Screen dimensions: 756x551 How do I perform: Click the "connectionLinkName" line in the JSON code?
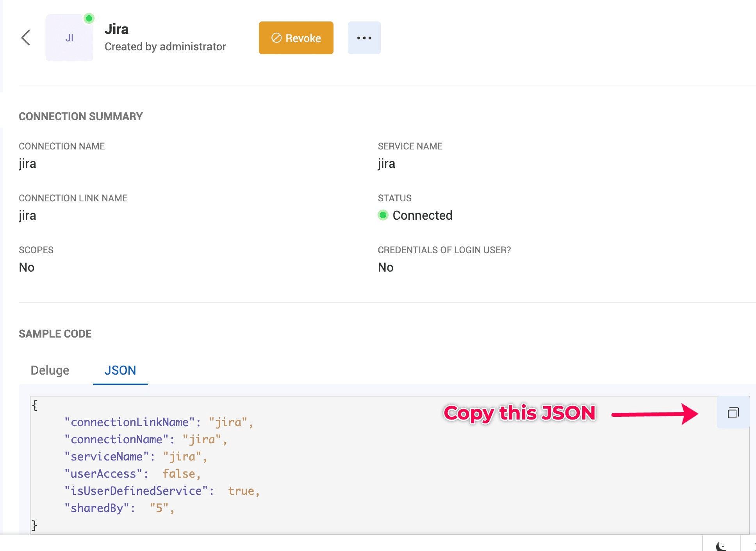click(x=159, y=422)
